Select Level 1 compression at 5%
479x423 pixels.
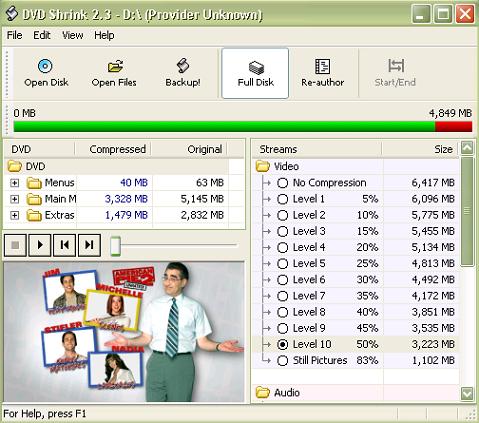[282, 199]
